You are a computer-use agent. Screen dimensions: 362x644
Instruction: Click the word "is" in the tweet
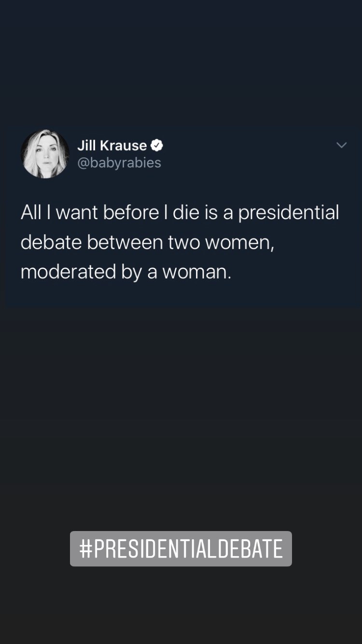point(211,212)
